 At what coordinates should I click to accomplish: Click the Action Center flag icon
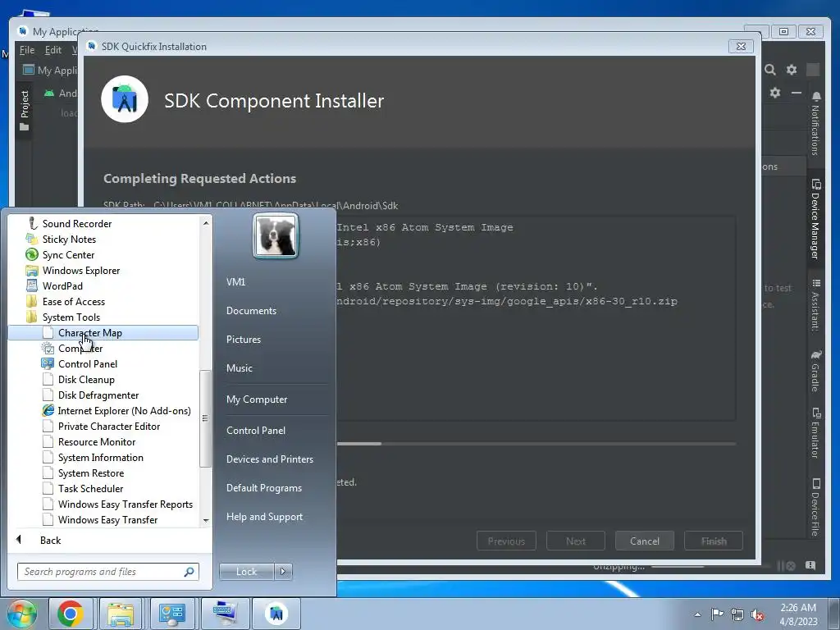(x=717, y=614)
